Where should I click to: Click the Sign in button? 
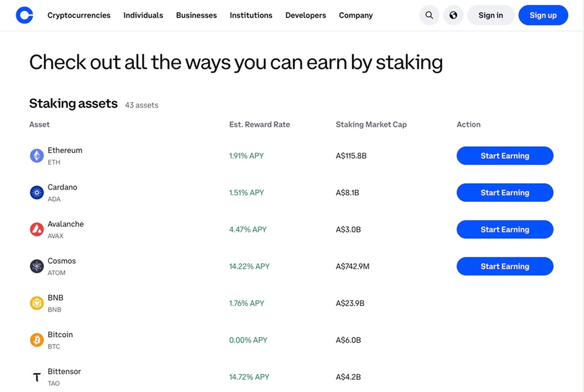pos(491,15)
